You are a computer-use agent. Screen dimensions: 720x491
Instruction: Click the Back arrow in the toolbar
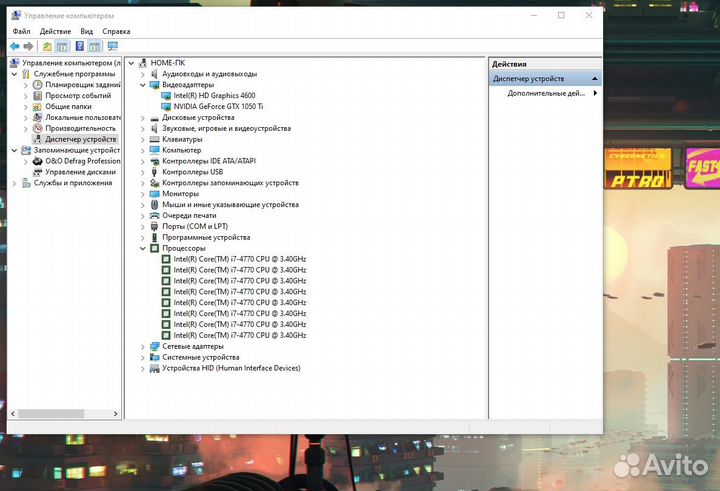coord(14,46)
